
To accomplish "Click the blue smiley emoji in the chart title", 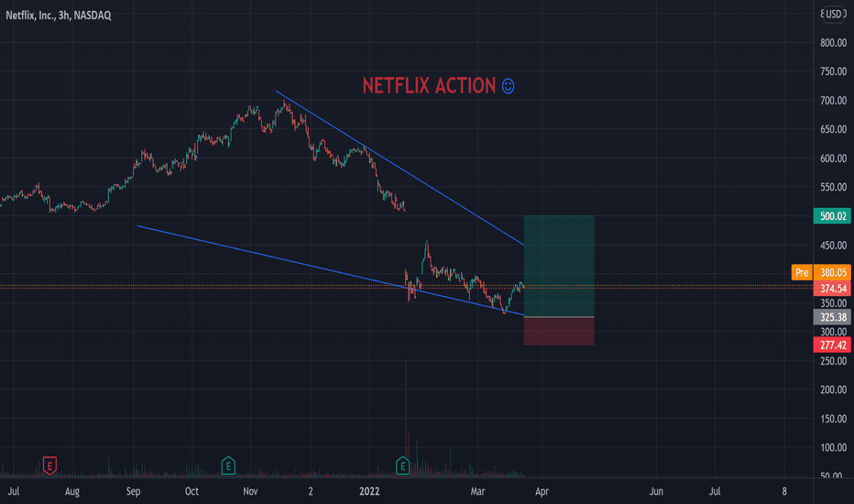I will click(508, 86).
